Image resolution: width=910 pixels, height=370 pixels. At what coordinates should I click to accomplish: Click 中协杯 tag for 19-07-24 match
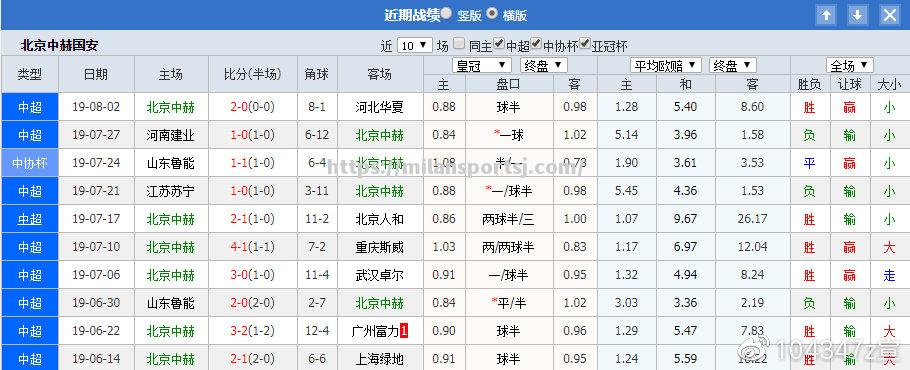pyautogui.click(x=30, y=163)
